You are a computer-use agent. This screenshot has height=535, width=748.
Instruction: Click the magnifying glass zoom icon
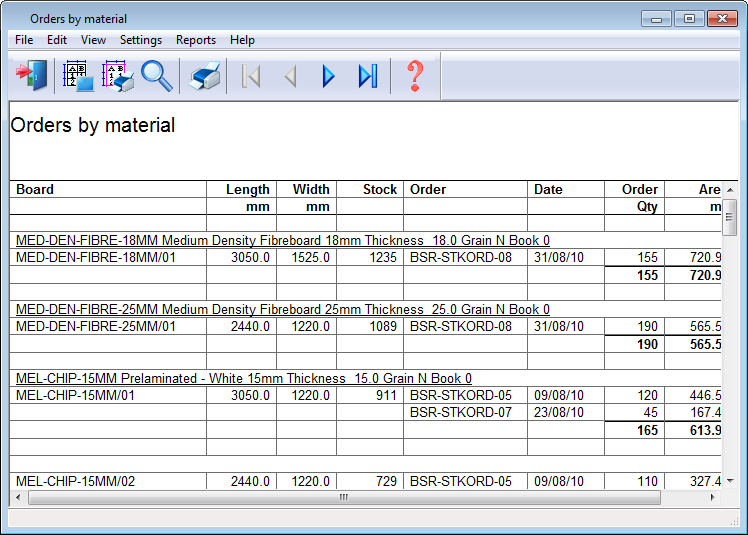pos(157,76)
